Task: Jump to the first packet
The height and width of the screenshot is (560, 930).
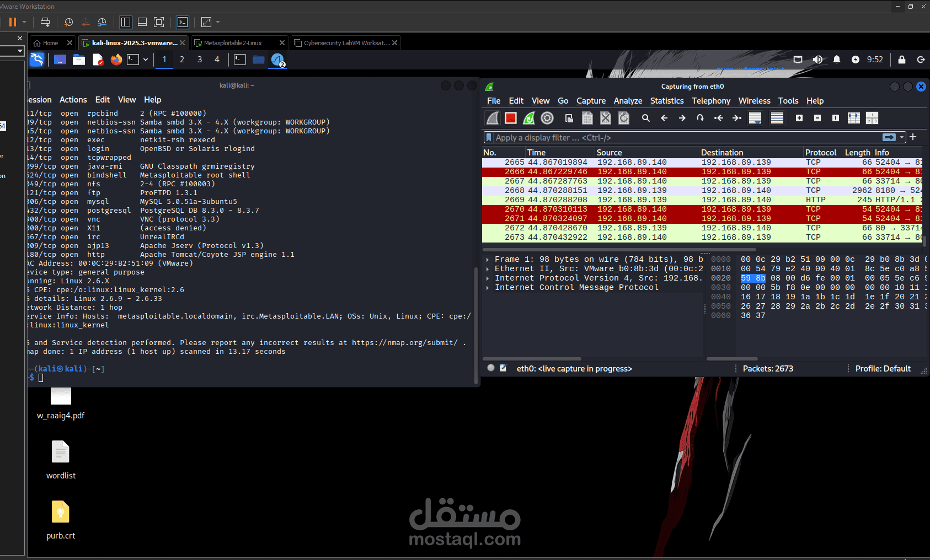Action: pos(718,118)
